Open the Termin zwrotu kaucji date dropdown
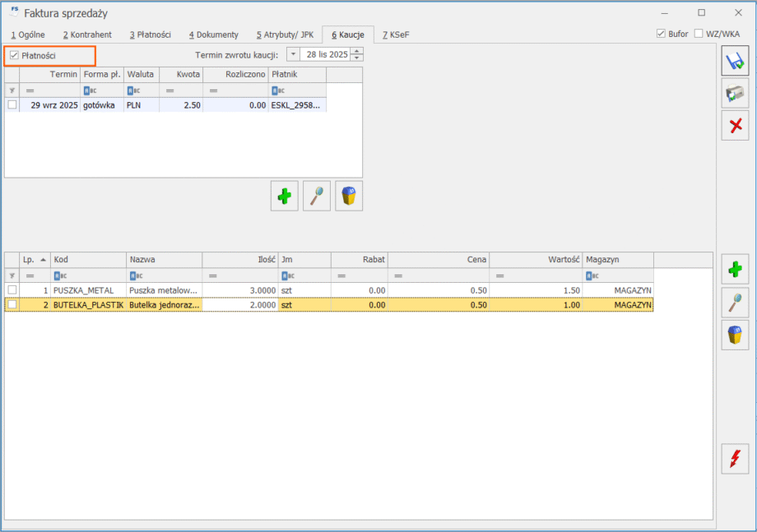The height and width of the screenshot is (532, 757). click(294, 55)
